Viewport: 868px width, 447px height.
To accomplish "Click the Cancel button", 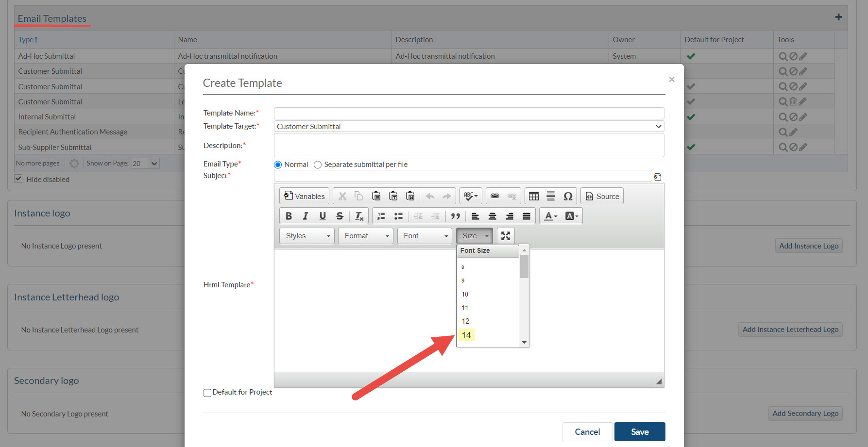I will coord(587,431).
